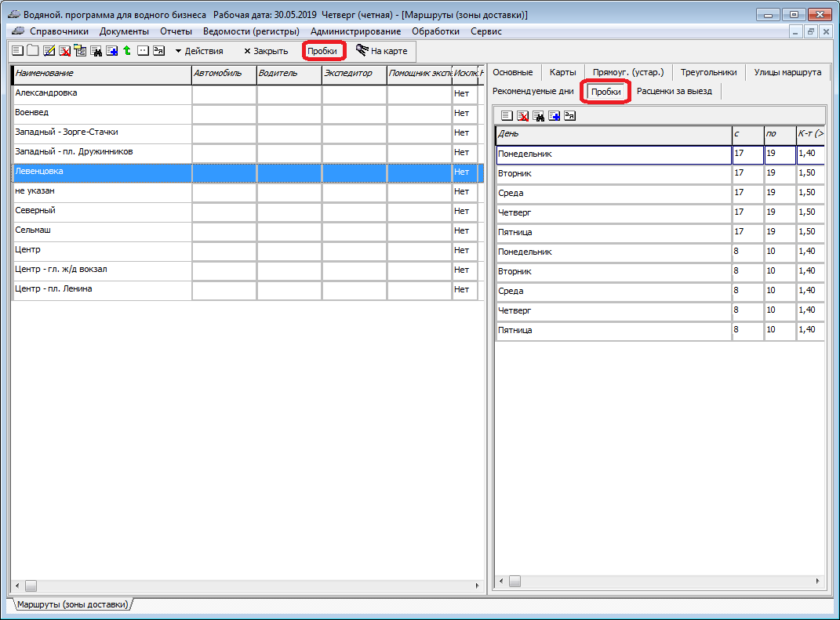Screen dimensions: 840x620
Task: Switch to the Треугольники tab
Action: point(708,72)
